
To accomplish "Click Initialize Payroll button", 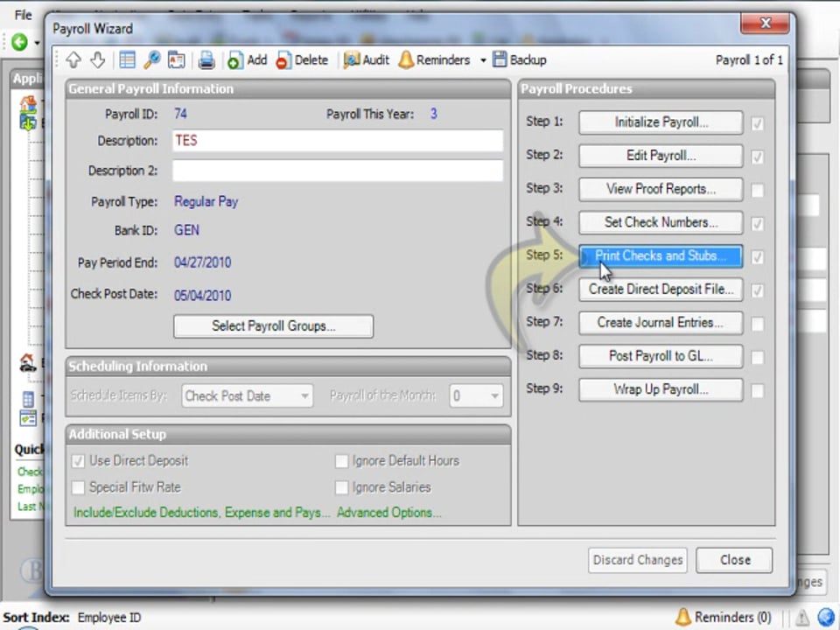I will pyautogui.click(x=661, y=122).
